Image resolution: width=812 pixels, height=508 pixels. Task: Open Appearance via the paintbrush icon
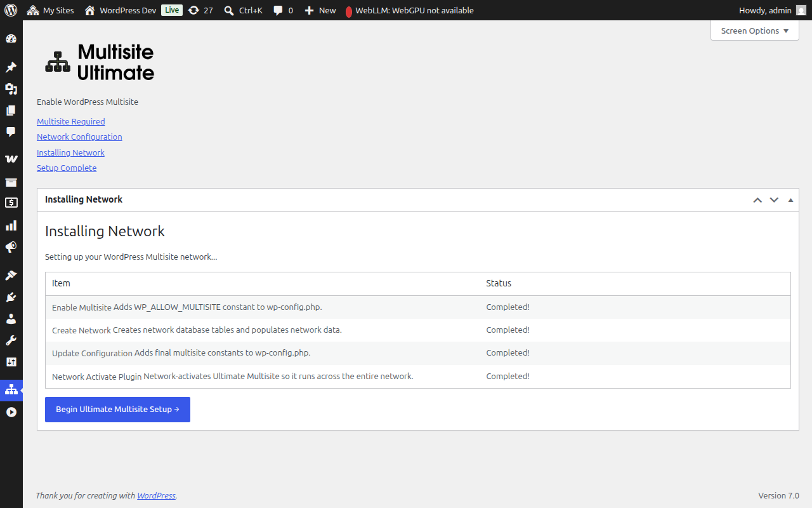point(11,276)
